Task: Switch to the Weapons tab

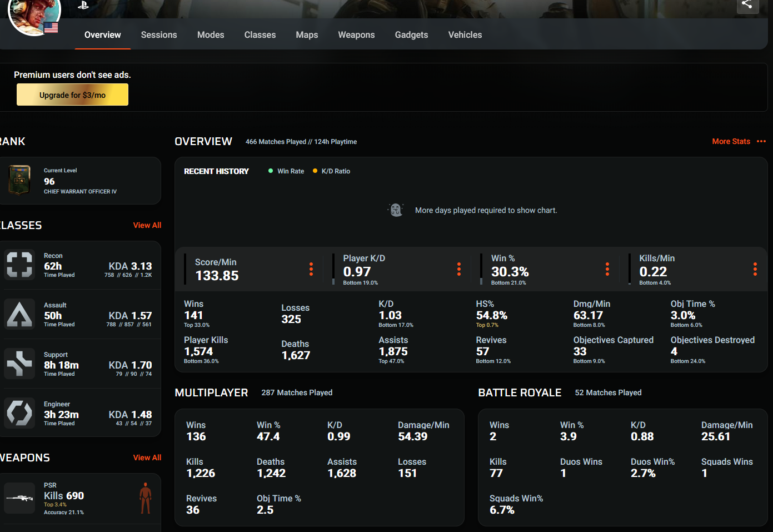Action: pyautogui.click(x=356, y=35)
